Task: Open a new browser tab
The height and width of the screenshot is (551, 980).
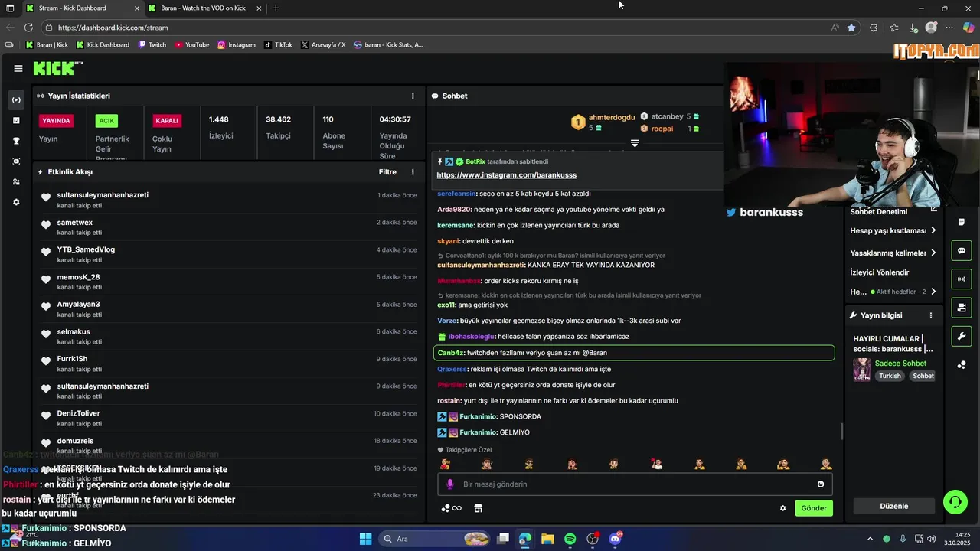Action: point(276,8)
